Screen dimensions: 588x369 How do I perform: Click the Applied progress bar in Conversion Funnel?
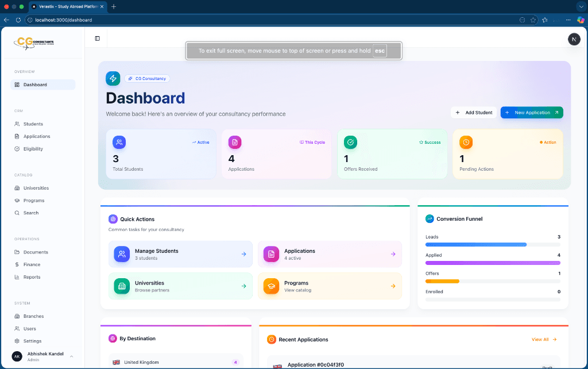pyautogui.click(x=493, y=262)
